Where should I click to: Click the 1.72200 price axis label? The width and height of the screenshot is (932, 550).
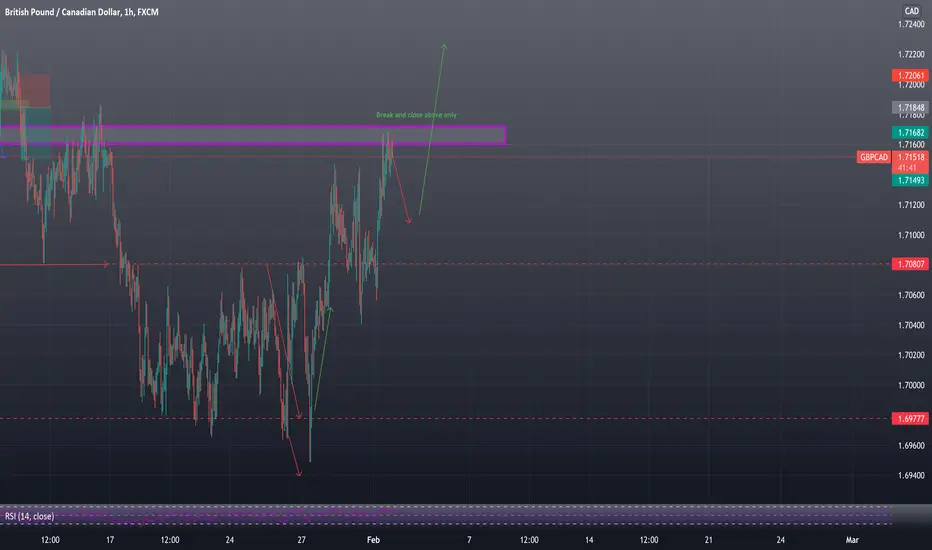911,54
